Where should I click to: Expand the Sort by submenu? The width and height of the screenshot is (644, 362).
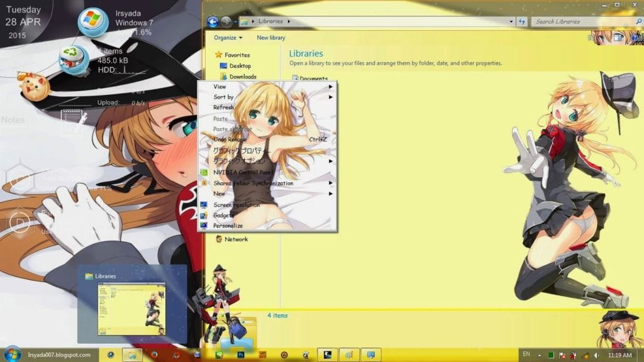pos(224,97)
